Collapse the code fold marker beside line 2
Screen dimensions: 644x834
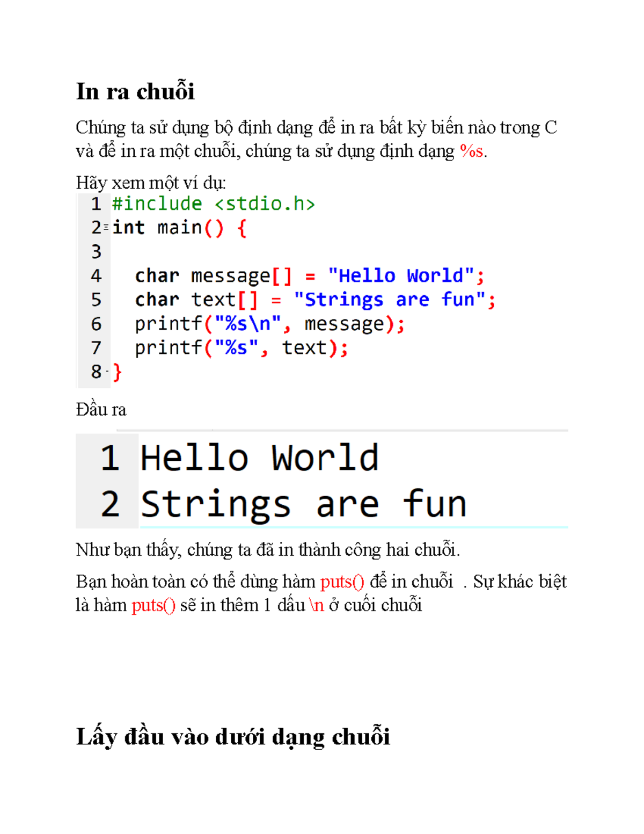(x=106, y=228)
